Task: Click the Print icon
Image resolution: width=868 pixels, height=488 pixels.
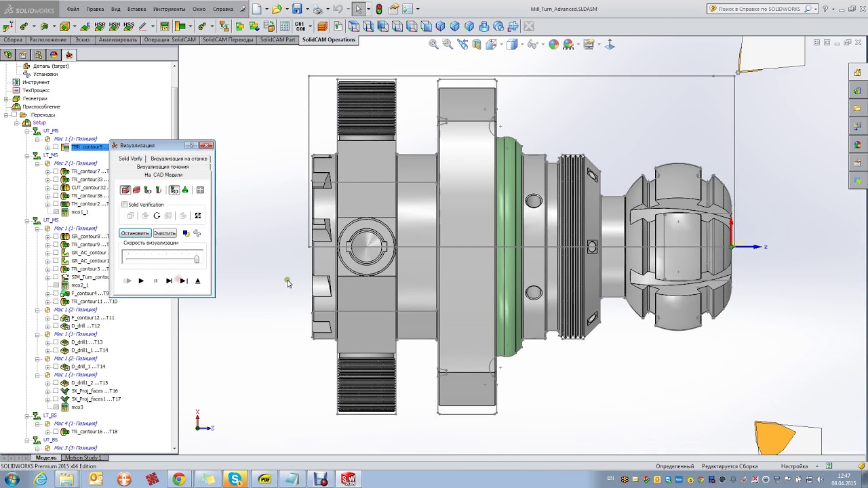Action: pos(317,9)
